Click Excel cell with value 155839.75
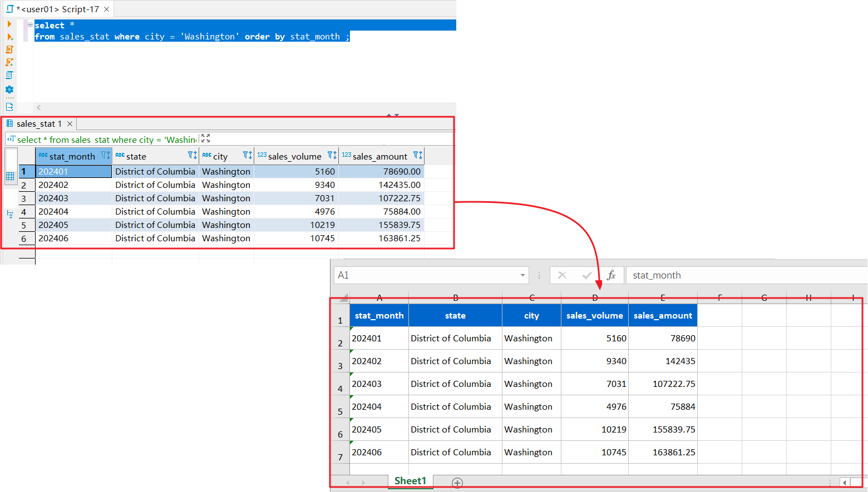The width and height of the screenshot is (868, 492). [x=663, y=430]
